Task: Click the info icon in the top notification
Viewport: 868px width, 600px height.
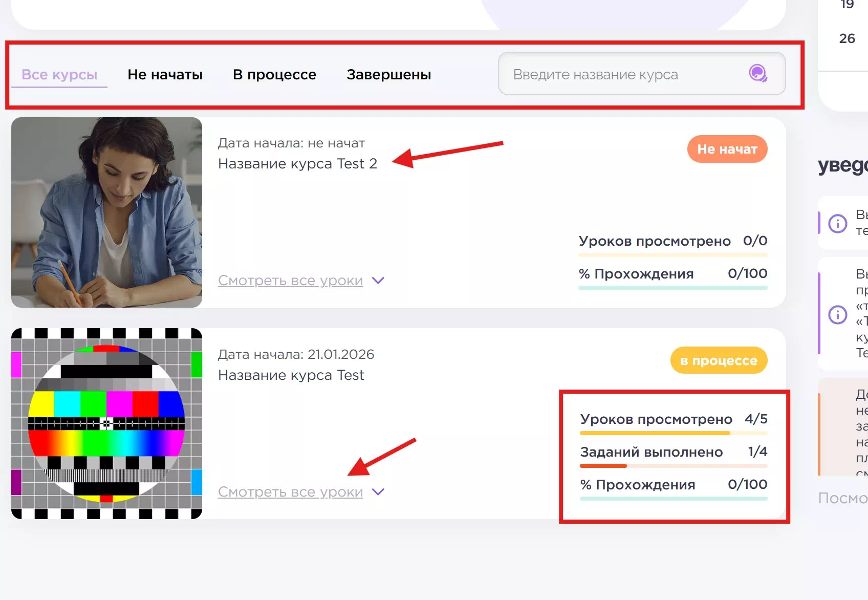Action: [x=838, y=223]
